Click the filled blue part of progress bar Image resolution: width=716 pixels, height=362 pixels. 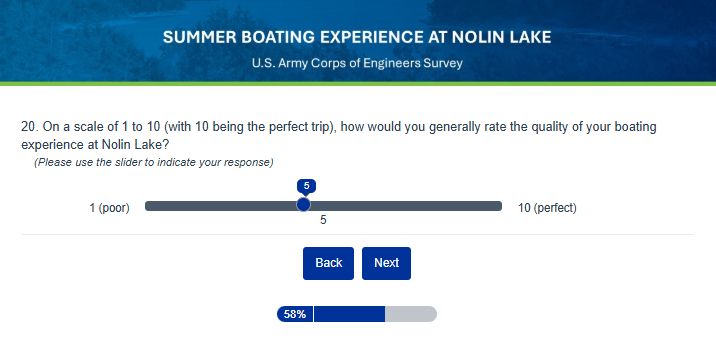349,314
